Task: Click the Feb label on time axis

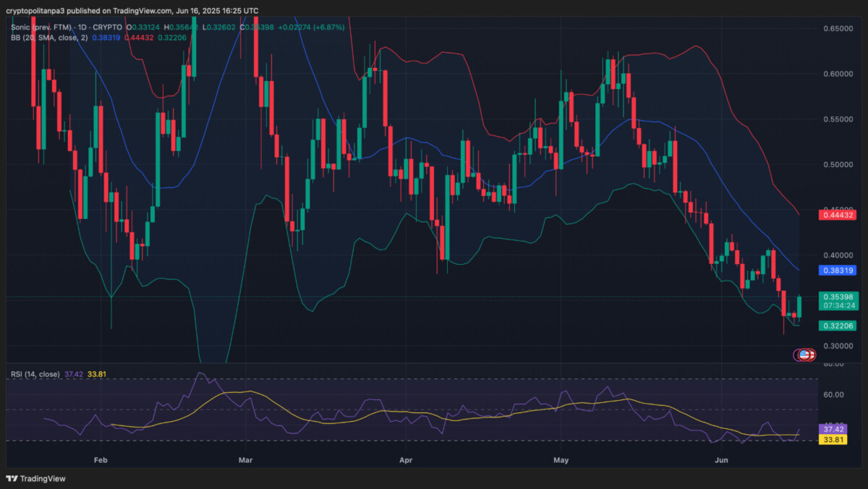Action: tap(101, 459)
